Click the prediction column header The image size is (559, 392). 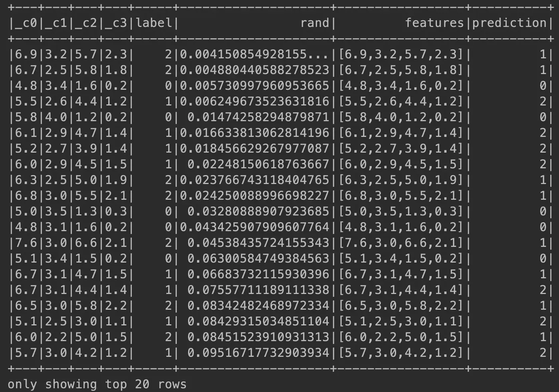[509, 23]
